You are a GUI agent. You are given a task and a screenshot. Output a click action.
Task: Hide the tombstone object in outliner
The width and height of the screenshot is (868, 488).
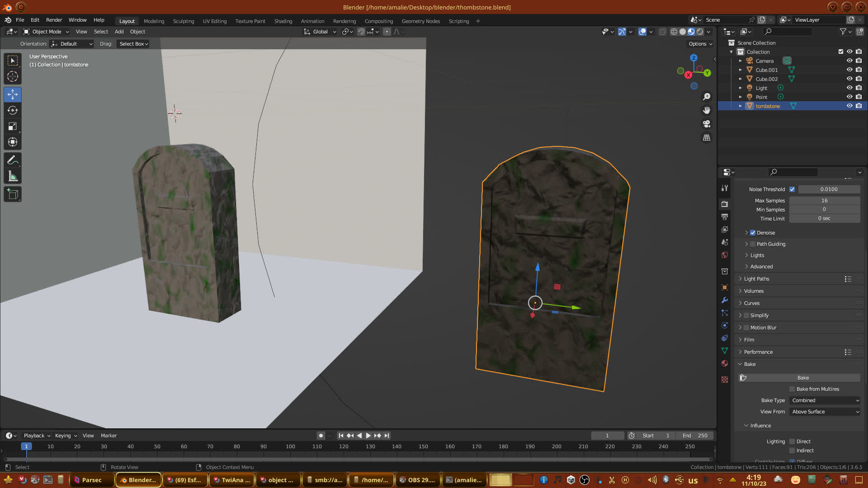(x=849, y=106)
